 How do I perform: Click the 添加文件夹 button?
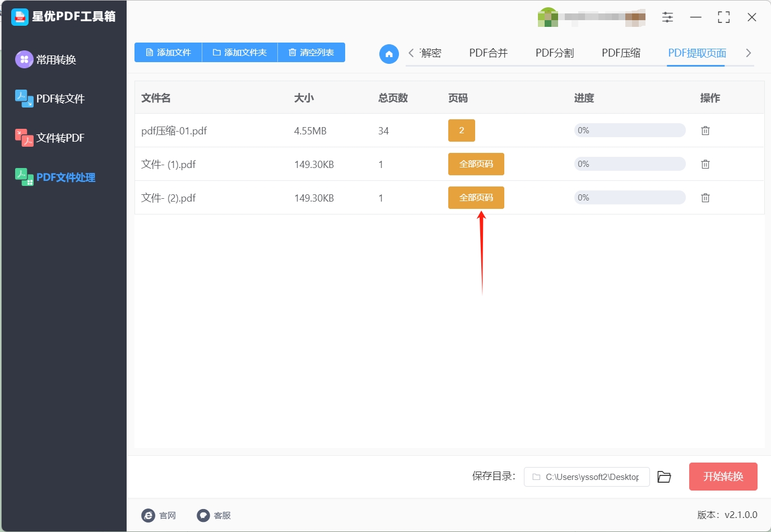240,53
